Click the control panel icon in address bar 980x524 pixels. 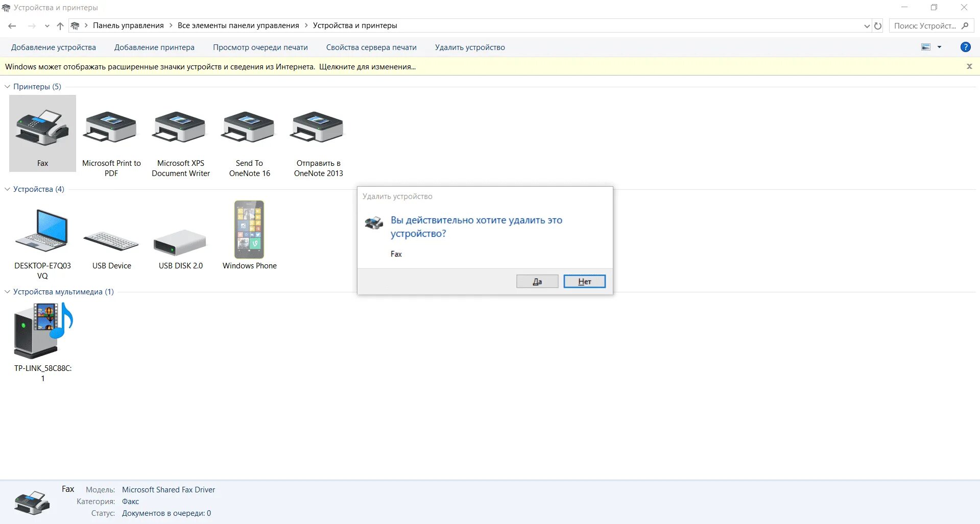(75, 26)
